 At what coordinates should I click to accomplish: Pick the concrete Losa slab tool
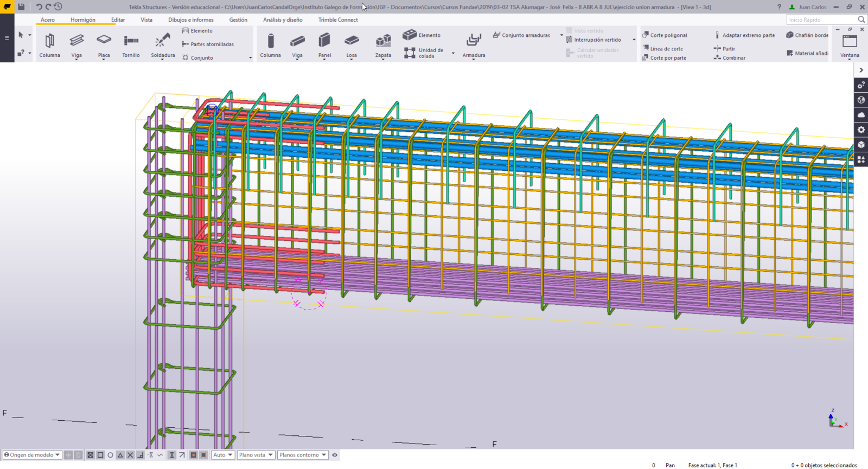click(x=352, y=42)
